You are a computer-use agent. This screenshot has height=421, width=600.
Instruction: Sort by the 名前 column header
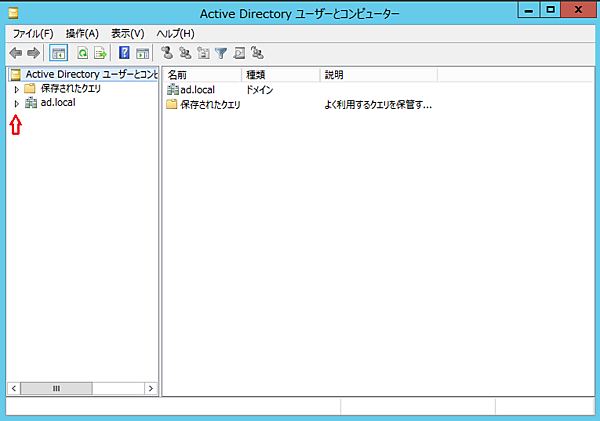202,75
